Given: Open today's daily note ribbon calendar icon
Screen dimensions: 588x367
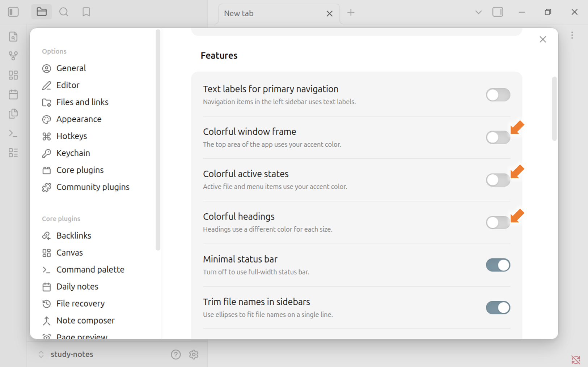Looking at the screenshot, I should [13, 94].
